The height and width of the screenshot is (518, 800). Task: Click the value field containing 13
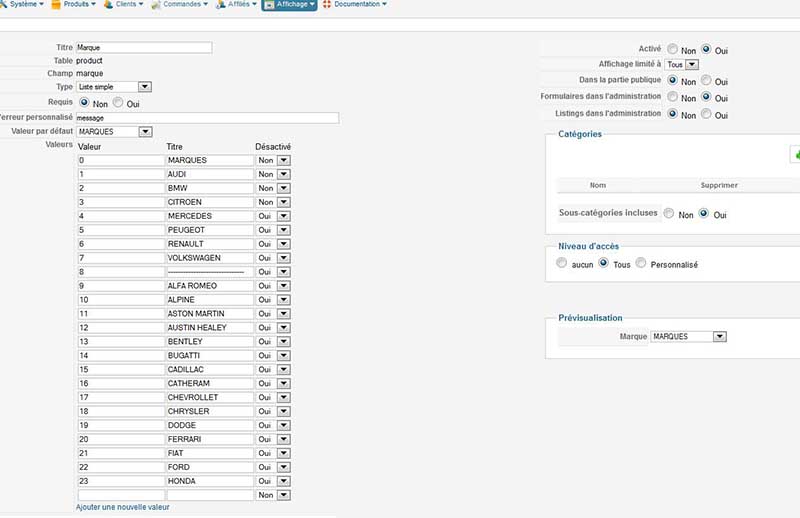[x=121, y=341]
